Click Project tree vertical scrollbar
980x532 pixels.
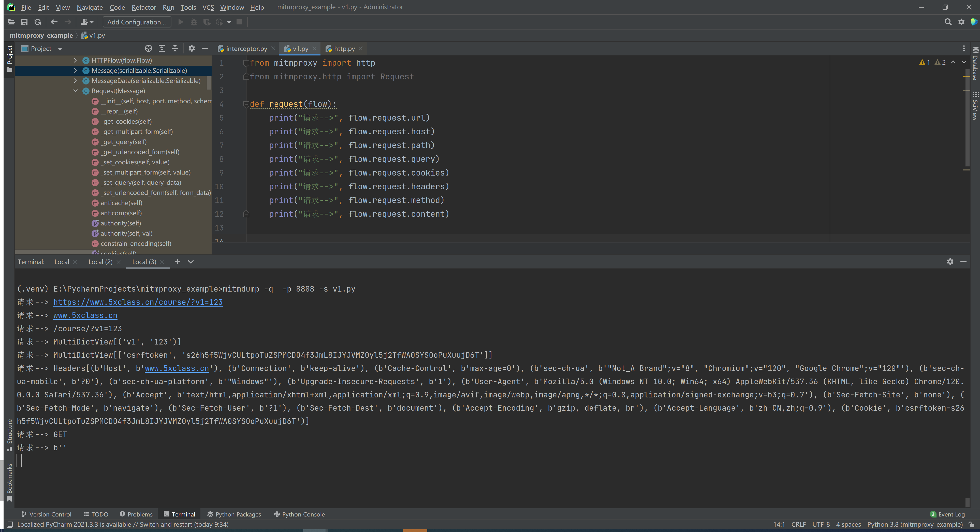click(x=209, y=83)
